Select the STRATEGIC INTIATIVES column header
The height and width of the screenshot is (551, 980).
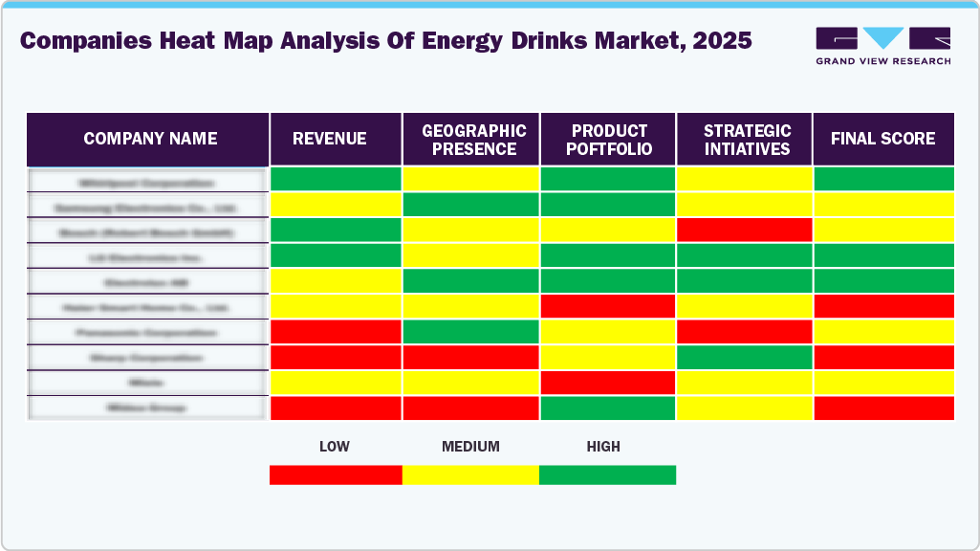(745, 139)
